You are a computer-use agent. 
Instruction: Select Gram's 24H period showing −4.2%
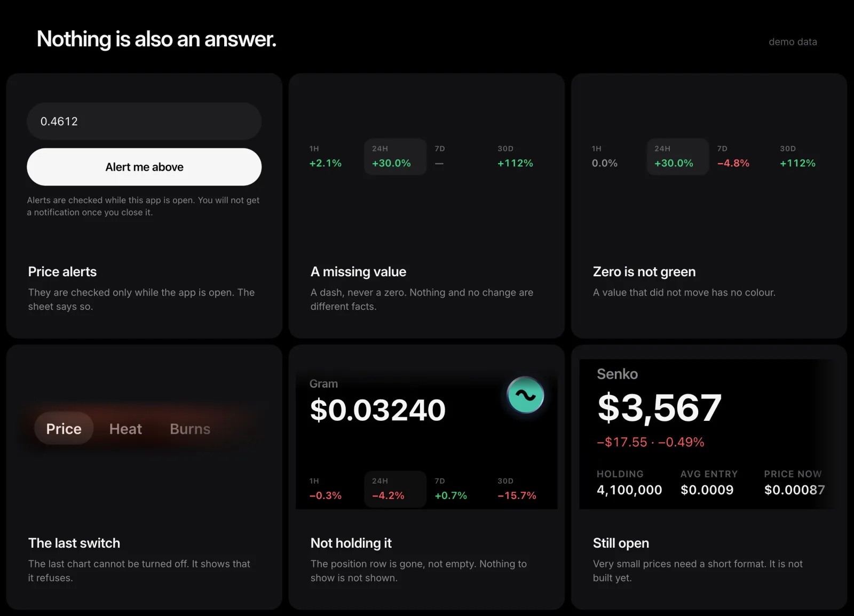396,489
